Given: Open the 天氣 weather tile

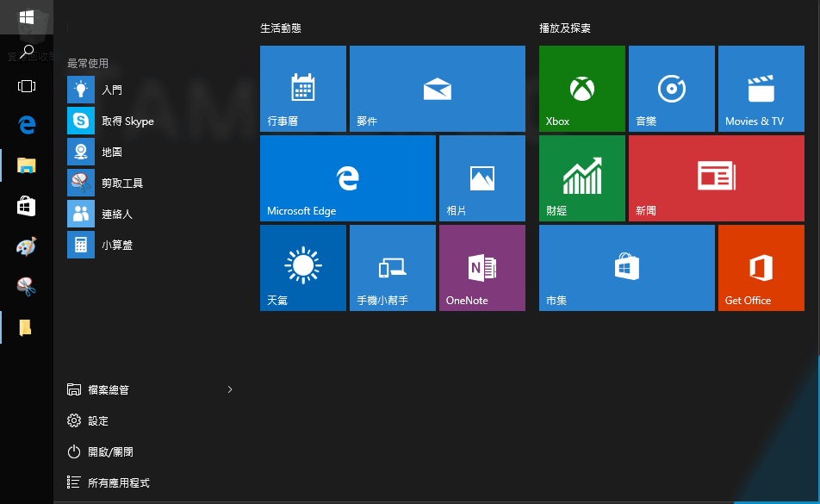Looking at the screenshot, I should pos(303,268).
